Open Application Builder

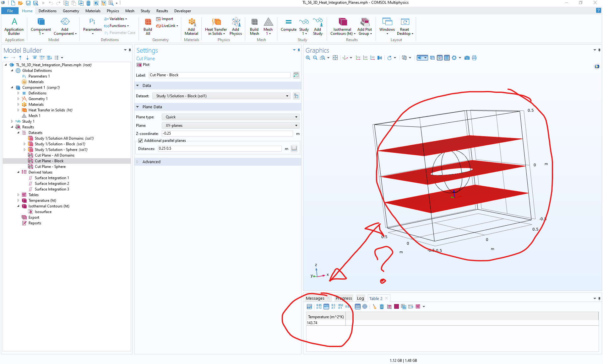[x=14, y=26]
